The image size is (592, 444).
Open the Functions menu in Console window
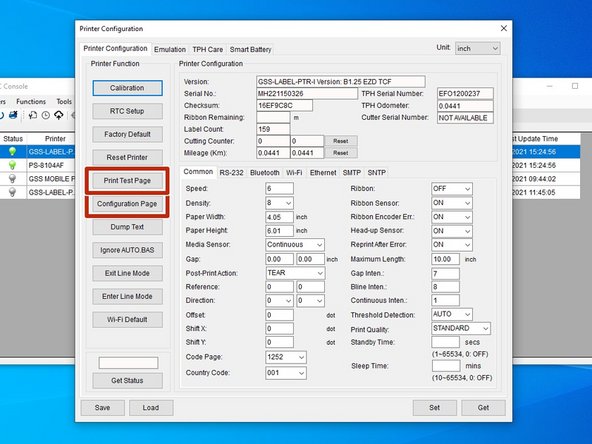[x=31, y=102]
